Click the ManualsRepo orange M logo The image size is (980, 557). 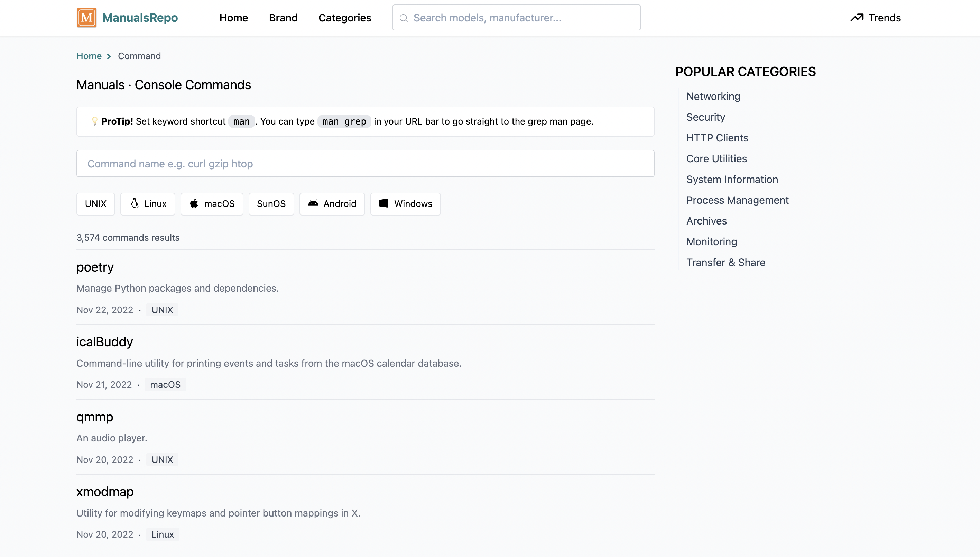click(86, 18)
